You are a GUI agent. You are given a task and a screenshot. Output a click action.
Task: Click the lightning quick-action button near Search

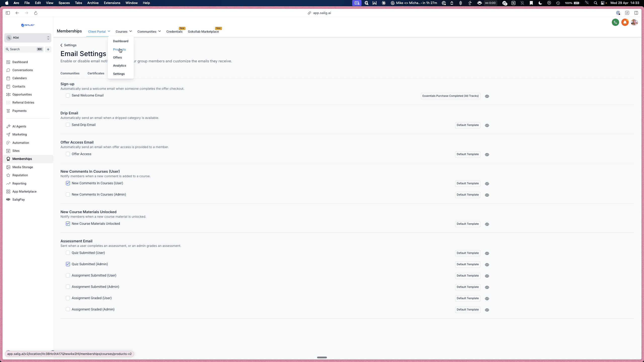[x=48, y=49]
